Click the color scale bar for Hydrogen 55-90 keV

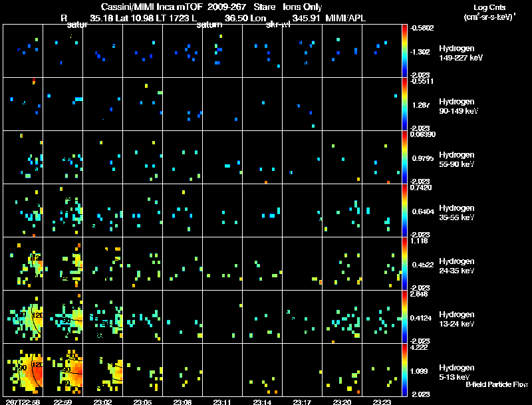point(404,157)
